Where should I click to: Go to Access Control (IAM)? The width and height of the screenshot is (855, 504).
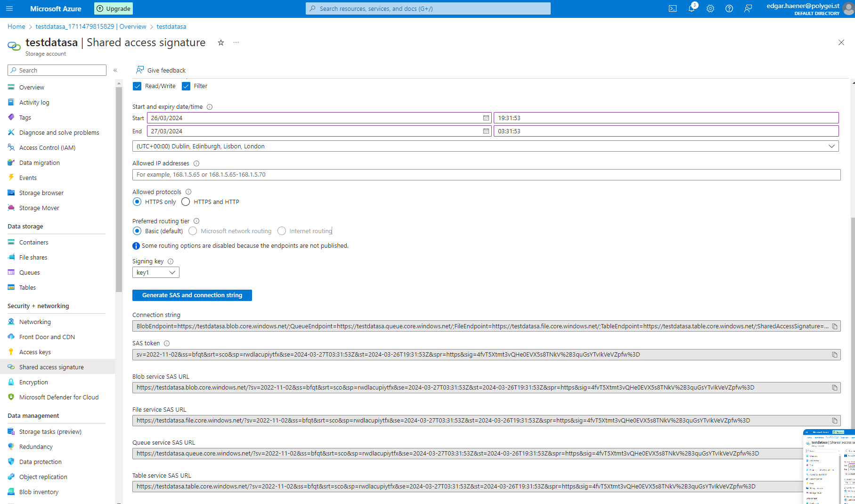(x=47, y=147)
